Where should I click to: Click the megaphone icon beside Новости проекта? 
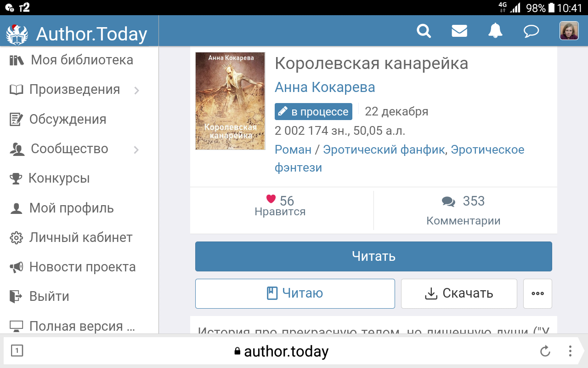(x=16, y=267)
